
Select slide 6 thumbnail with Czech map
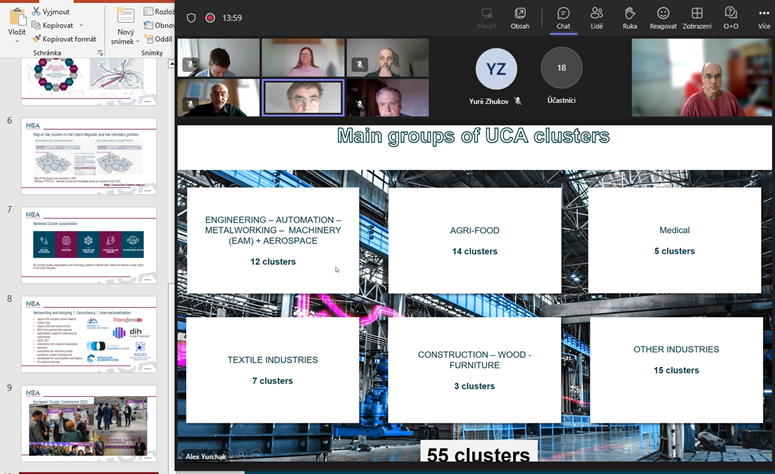point(88,156)
